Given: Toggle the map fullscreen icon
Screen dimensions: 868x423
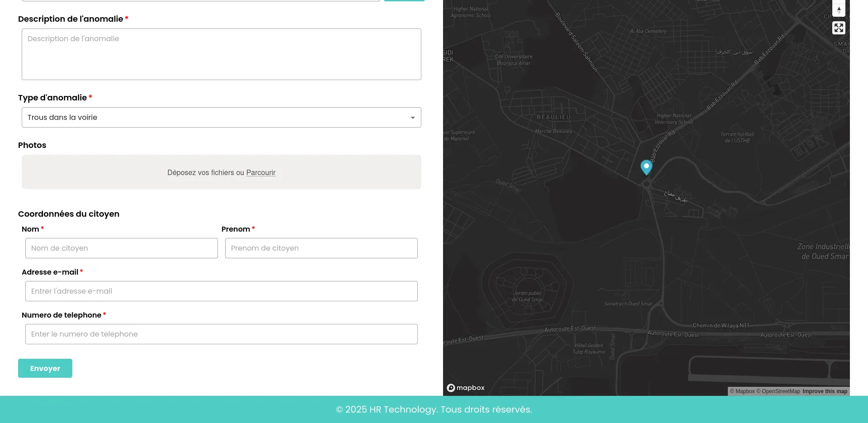Looking at the screenshot, I should tap(839, 28).
